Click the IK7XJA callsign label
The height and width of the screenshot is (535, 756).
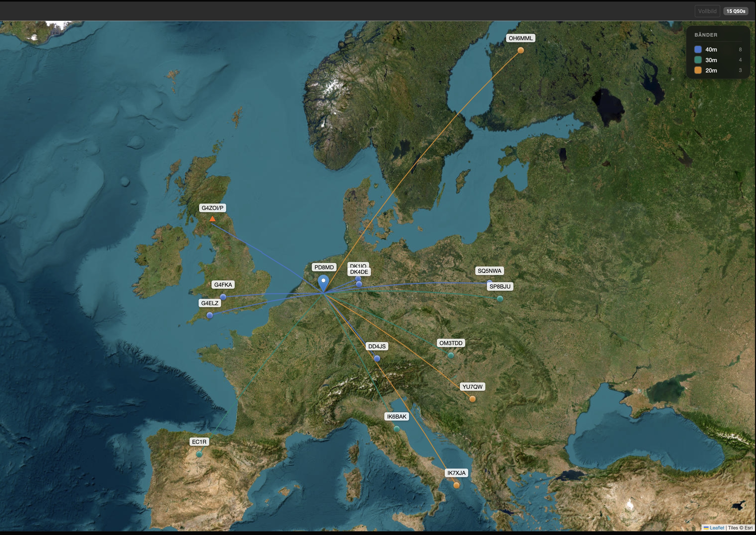pyautogui.click(x=456, y=473)
